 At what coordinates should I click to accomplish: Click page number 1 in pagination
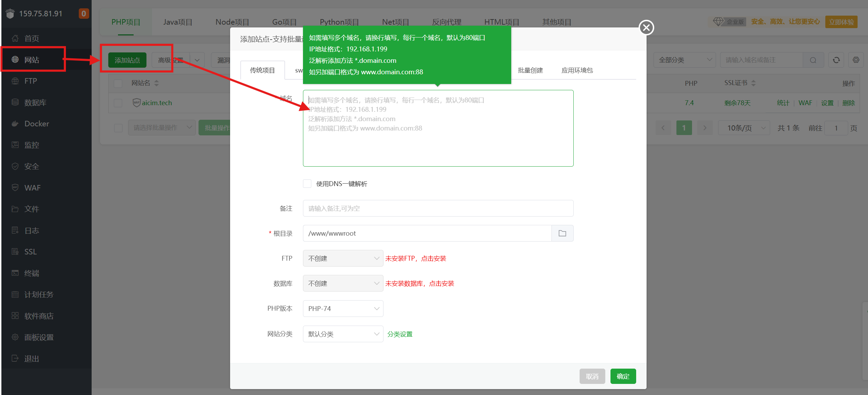pos(684,128)
